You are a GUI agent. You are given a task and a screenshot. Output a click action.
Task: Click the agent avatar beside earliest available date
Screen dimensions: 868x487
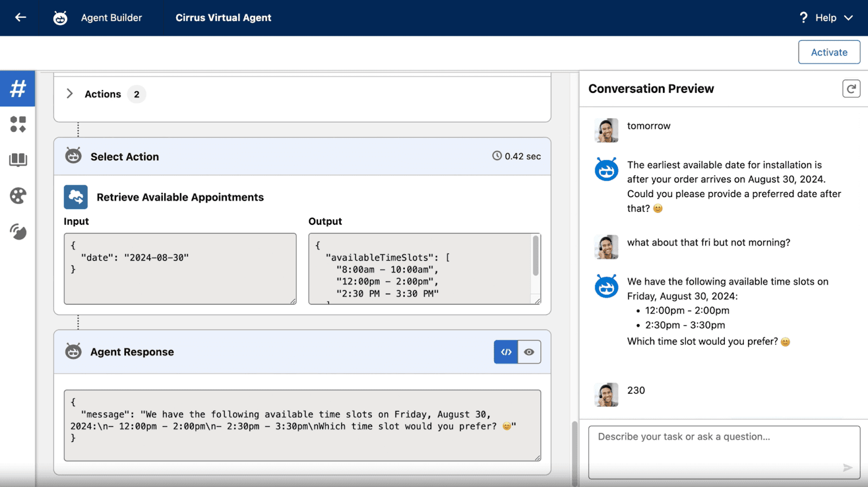pos(607,169)
